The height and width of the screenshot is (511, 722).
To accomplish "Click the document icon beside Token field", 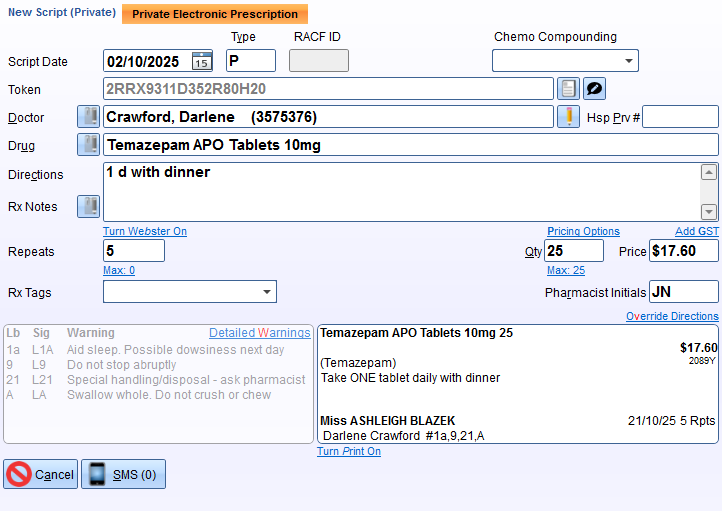I will (x=568, y=89).
